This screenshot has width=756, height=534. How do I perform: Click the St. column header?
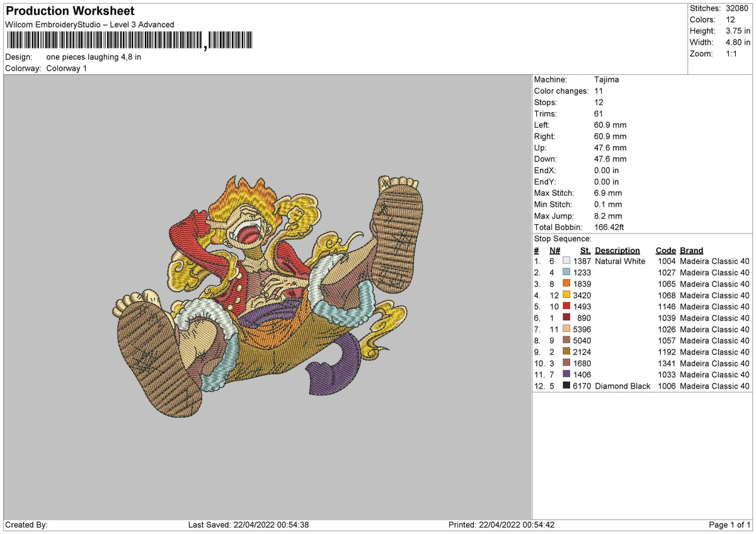pyautogui.click(x=585, y=250)
